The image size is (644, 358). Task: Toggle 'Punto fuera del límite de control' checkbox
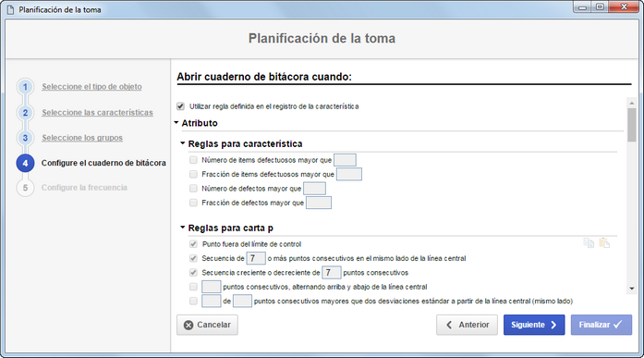[193, 244]
